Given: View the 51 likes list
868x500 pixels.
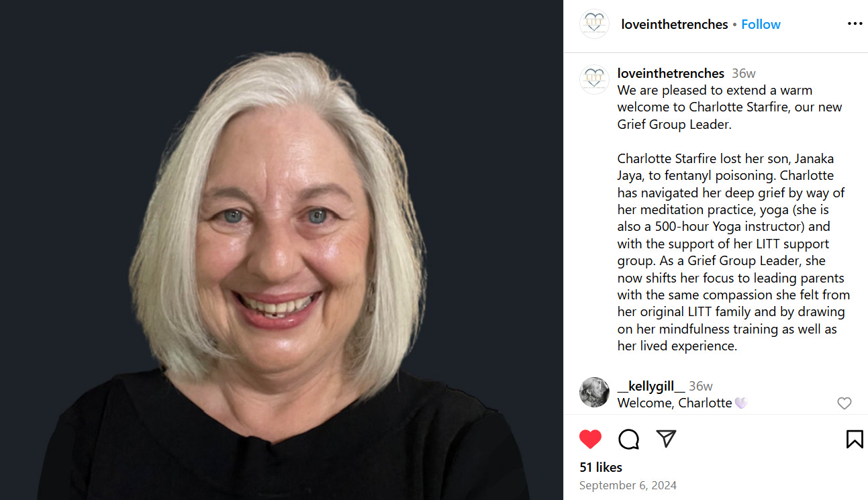Looking at the screenshot, I should click(601, 467).
